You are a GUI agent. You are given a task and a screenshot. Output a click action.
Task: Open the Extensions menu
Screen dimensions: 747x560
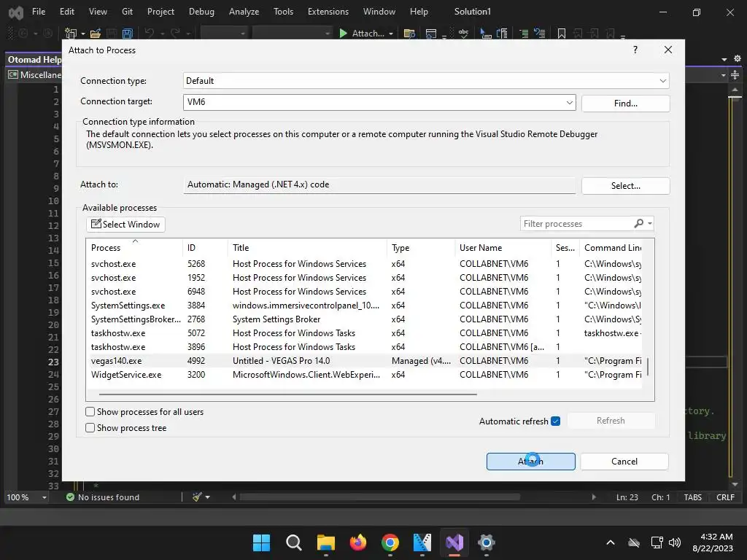point(328,12)
